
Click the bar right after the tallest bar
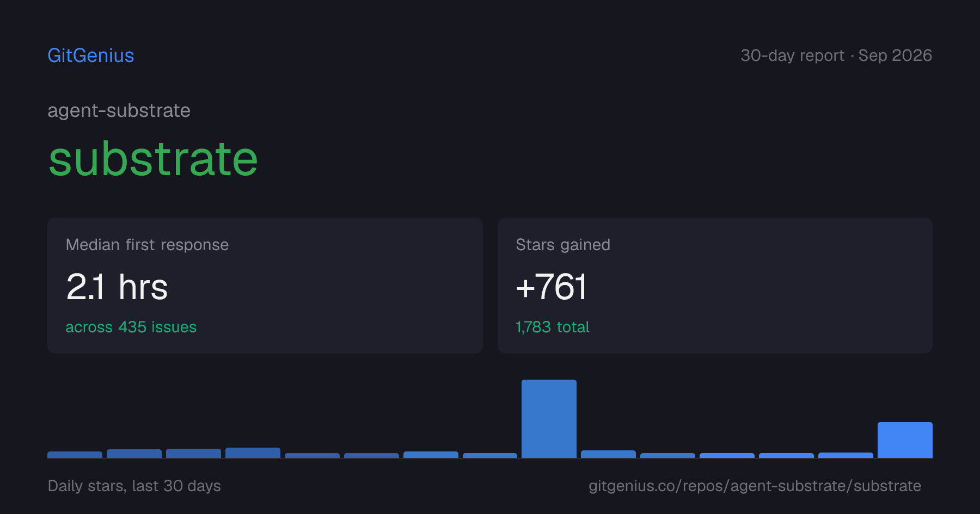608,454
